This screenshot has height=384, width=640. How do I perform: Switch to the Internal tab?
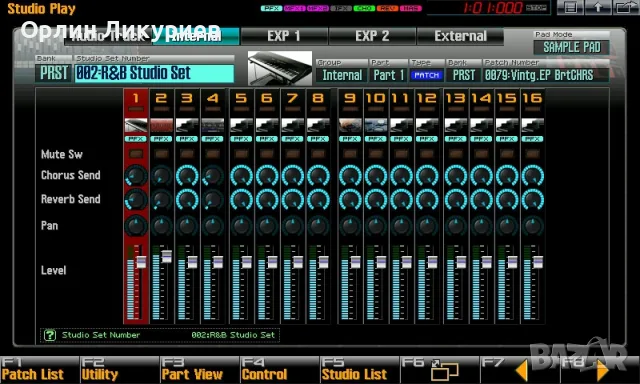(196, 36)
